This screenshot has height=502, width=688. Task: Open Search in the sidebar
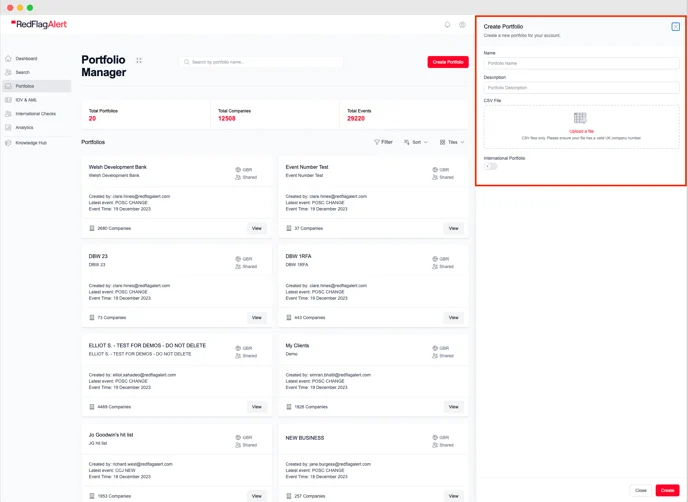tap(36, 72)
